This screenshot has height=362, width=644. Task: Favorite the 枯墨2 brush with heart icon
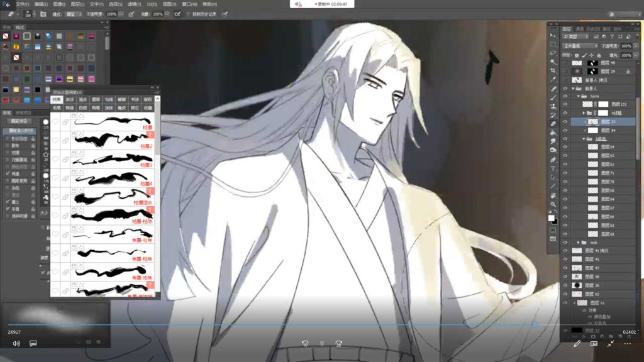pos(55,141)
